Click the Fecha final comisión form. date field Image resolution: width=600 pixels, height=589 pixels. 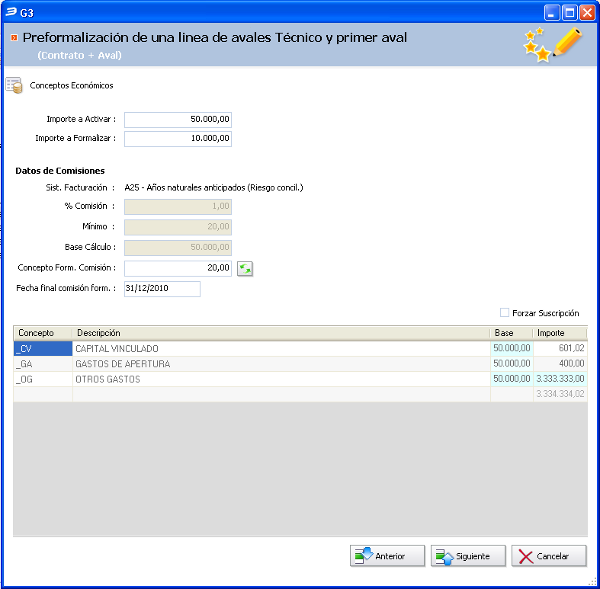162,289
